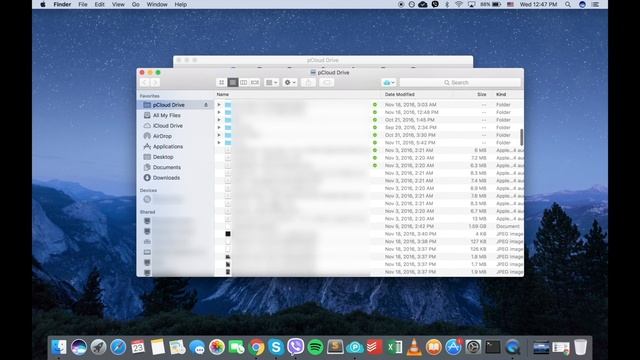Switch Finder to column view
The width and height of the screenshot is (640, 360).
pos(244,82)
